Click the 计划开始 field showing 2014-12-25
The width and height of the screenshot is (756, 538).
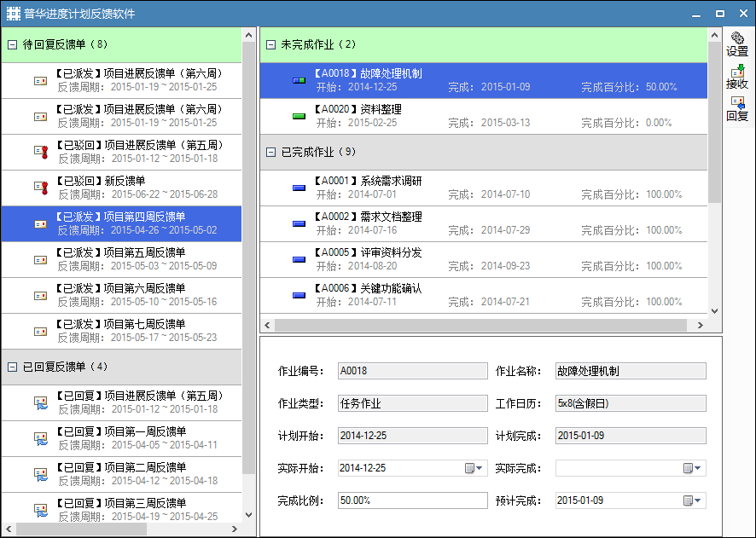point(413,436)
